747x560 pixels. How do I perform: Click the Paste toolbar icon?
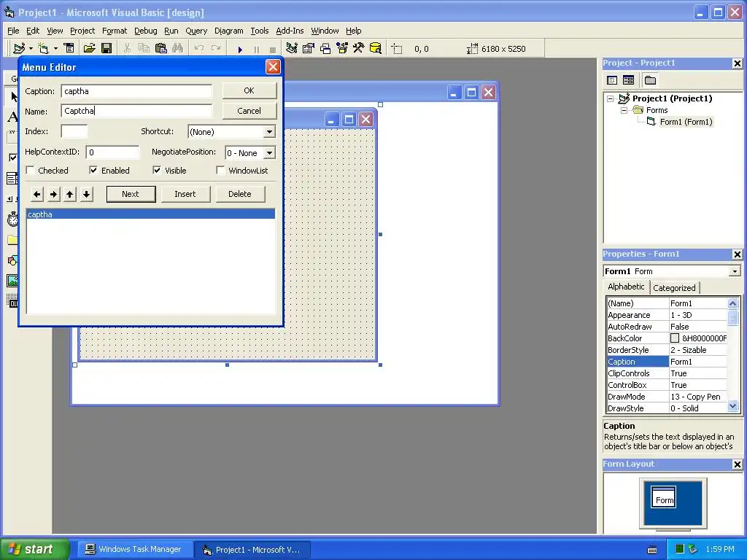(161, 49)
